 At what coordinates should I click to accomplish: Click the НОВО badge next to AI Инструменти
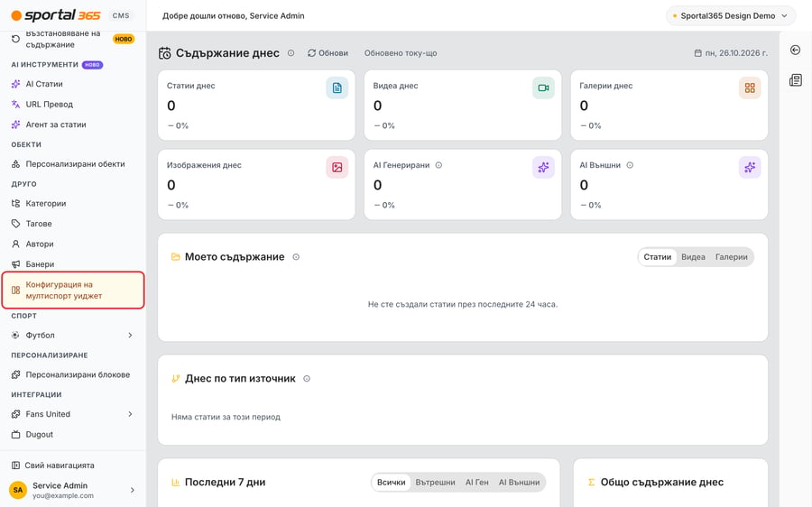[x=93, y=65]
